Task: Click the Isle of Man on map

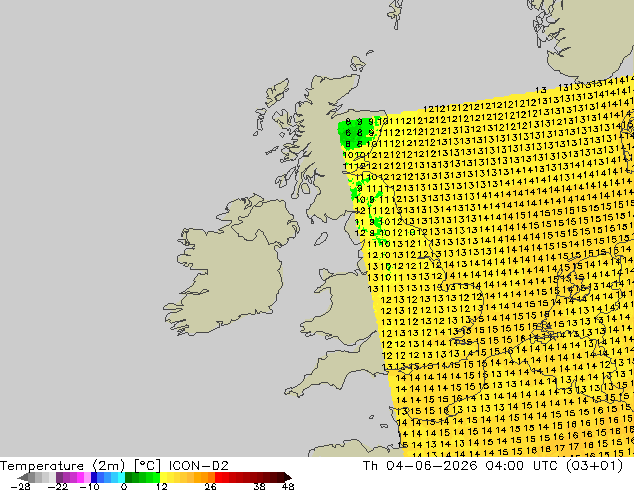Action: click(x=321, y=239)
